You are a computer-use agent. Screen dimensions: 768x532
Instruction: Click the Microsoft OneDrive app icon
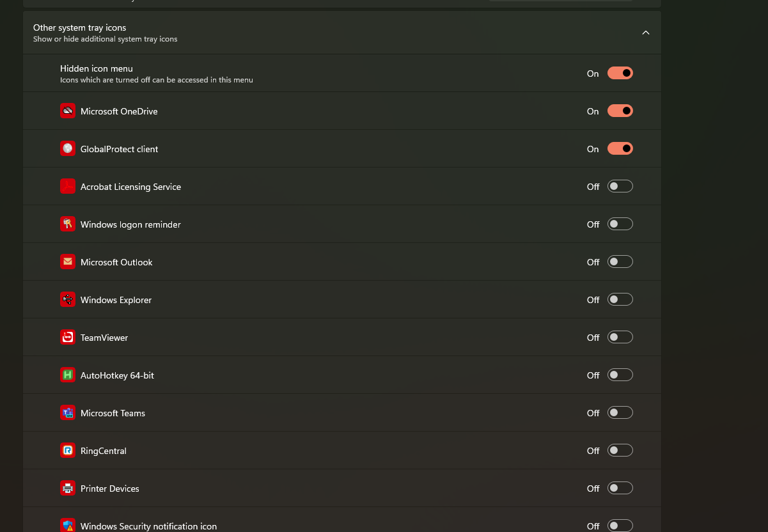coord(68,111)
